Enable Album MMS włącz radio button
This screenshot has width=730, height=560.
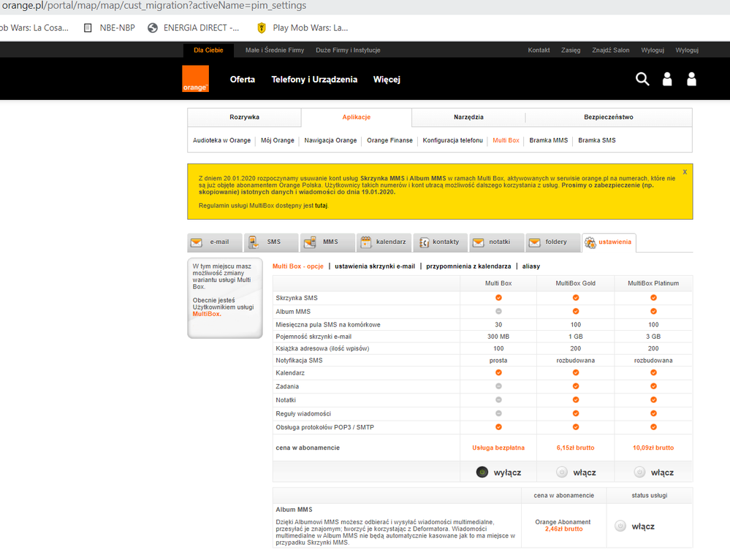pyautogui.click(x=620, y=526)
